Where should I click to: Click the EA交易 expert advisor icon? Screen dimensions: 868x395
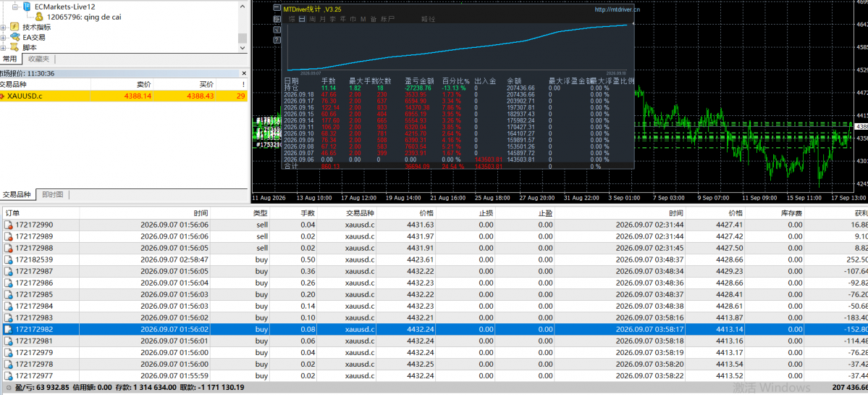(15, 37)
